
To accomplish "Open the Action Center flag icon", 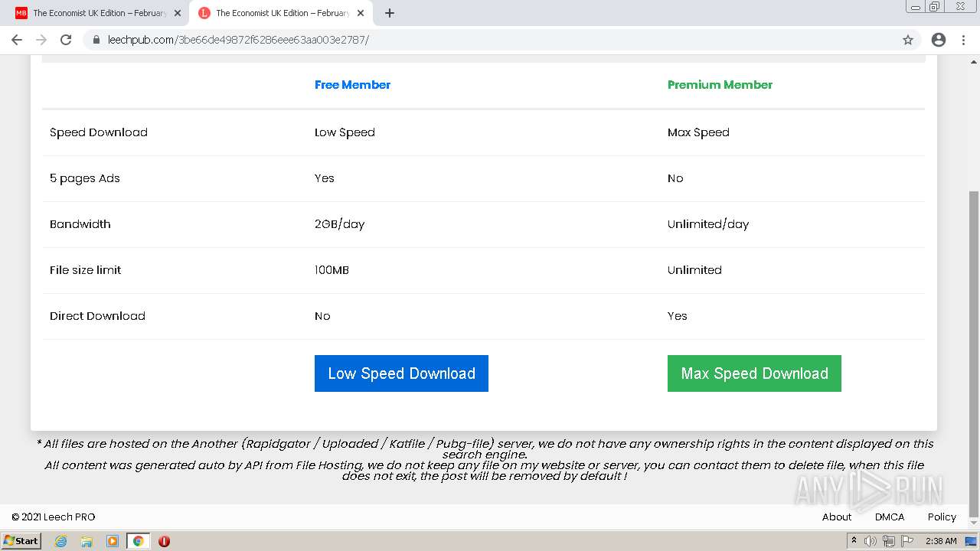I will (907, 541).
